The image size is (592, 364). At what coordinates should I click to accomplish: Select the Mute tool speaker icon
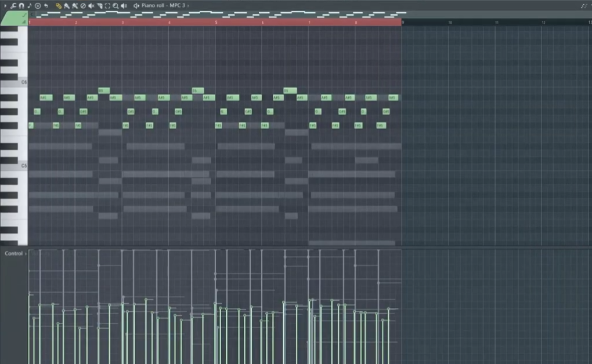pyautogui.click(x=91, y=6)
